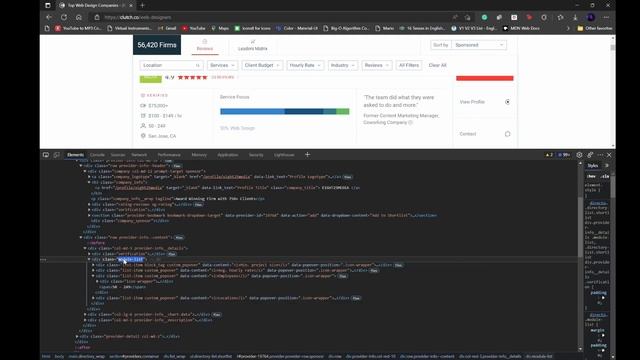The height and width of the screenshot is (360, 640).
Task: Click the plus icon to add a DevTools tool
Action: (x=307, y=155)
